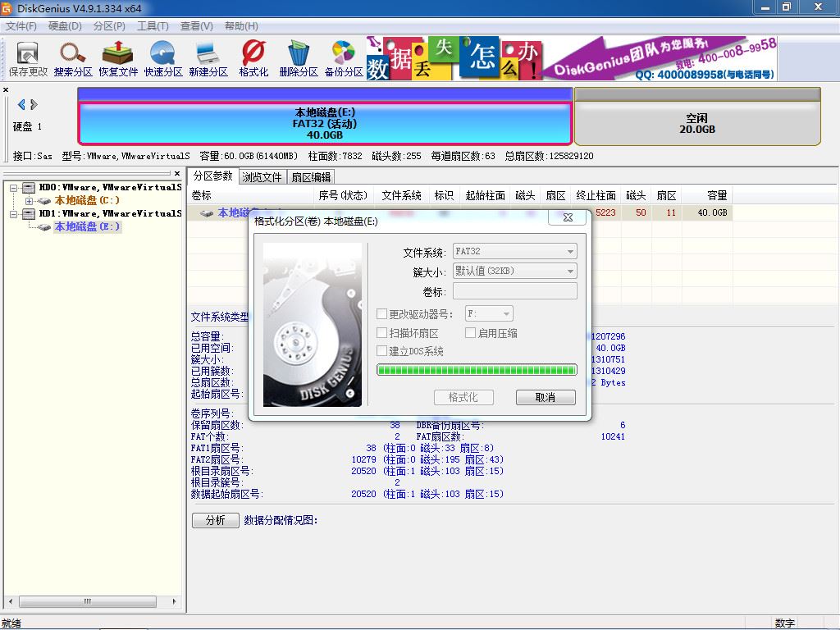
Task: Expand the Local Disk (C:) tree node
Action: click(x=29, y=201)
